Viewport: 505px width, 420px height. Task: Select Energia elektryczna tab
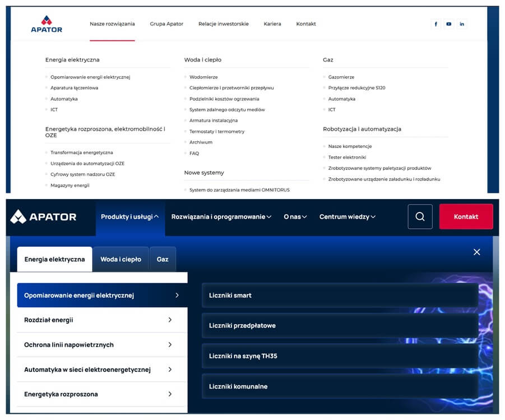coord(55,259)
